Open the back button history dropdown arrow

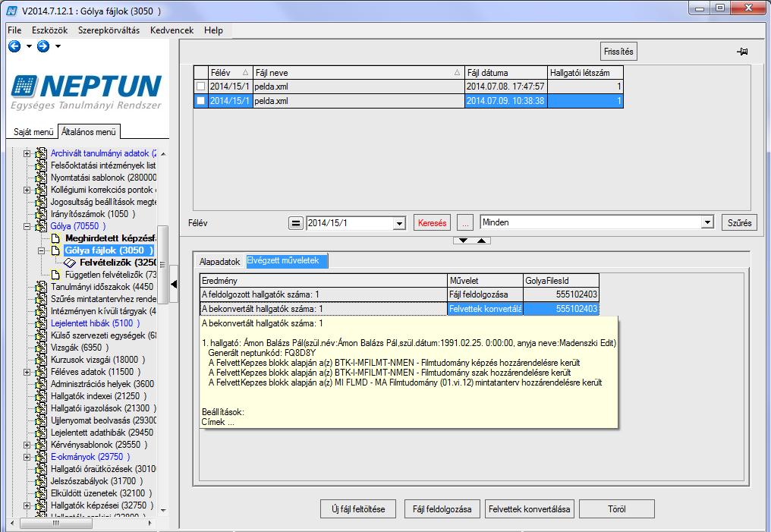pyautogui.click(x=29, y=47)
